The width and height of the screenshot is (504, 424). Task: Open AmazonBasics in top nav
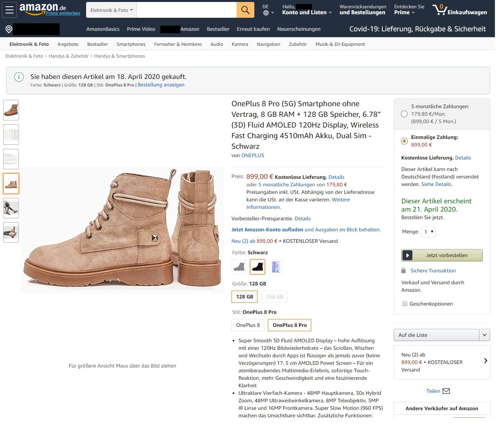coord(103,29)
